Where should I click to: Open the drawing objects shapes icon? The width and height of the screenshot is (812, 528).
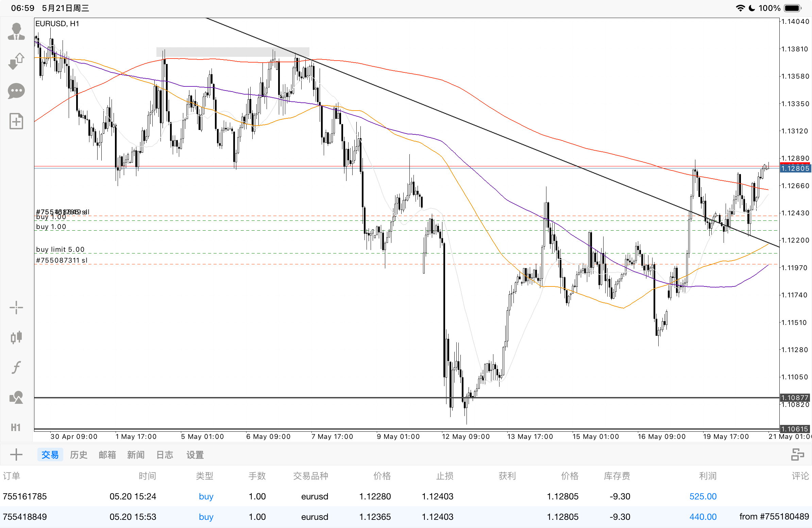tap(16, 397)
